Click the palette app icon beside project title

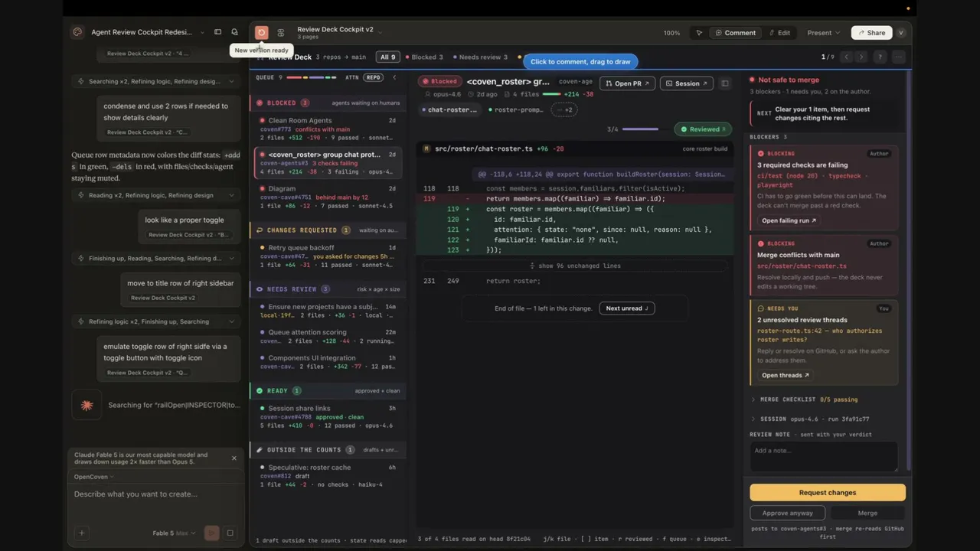tap(77, 32)
